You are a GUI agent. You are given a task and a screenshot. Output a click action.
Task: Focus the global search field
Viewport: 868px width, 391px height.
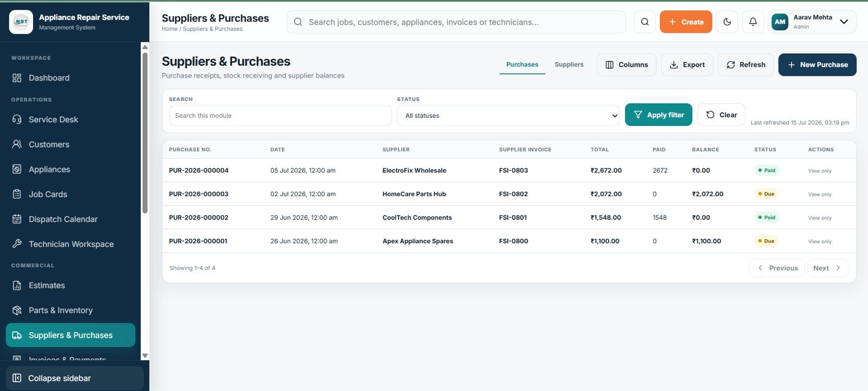point(456,22)
